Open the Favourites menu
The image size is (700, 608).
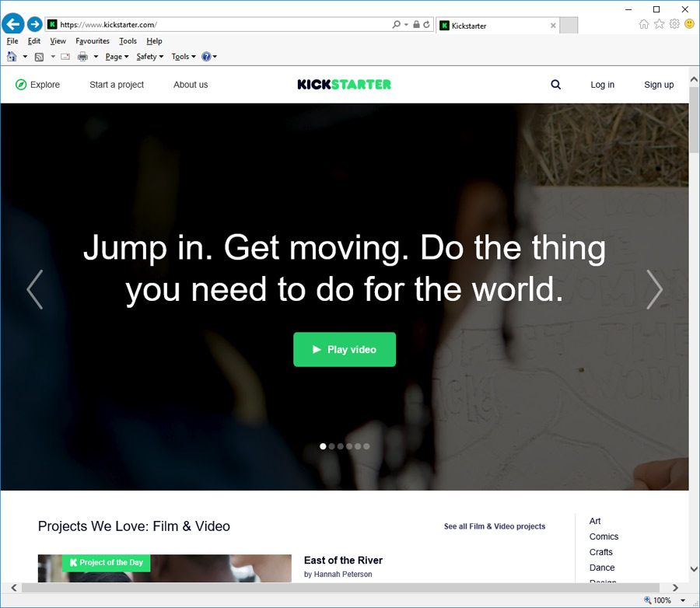point(93,41)
